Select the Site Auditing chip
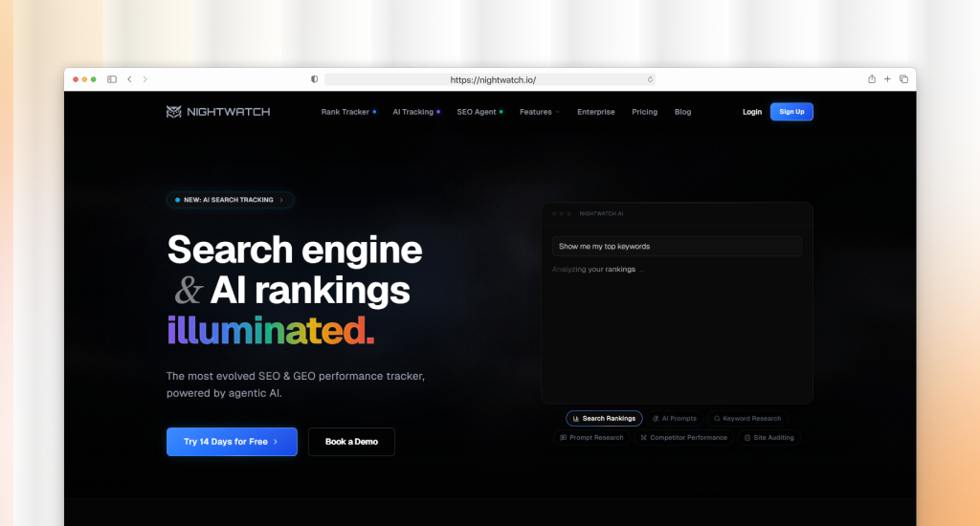This screenshot has height=526, width=980. pyautogui.click(x=768, y=437)
